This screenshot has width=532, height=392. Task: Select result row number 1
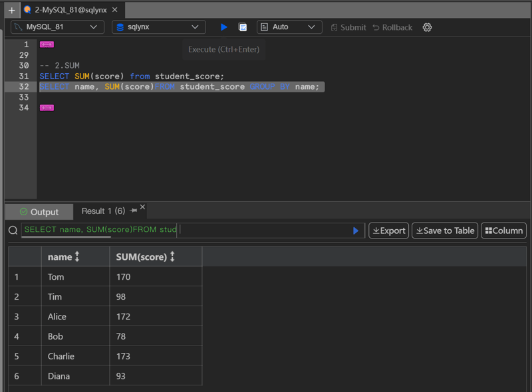(x=25, y=276)
